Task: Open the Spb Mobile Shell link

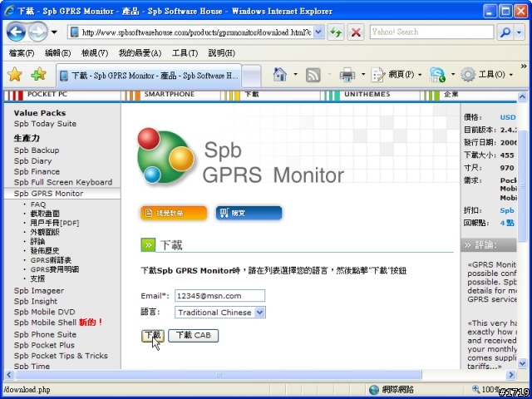Action: [x=45, y=323]
